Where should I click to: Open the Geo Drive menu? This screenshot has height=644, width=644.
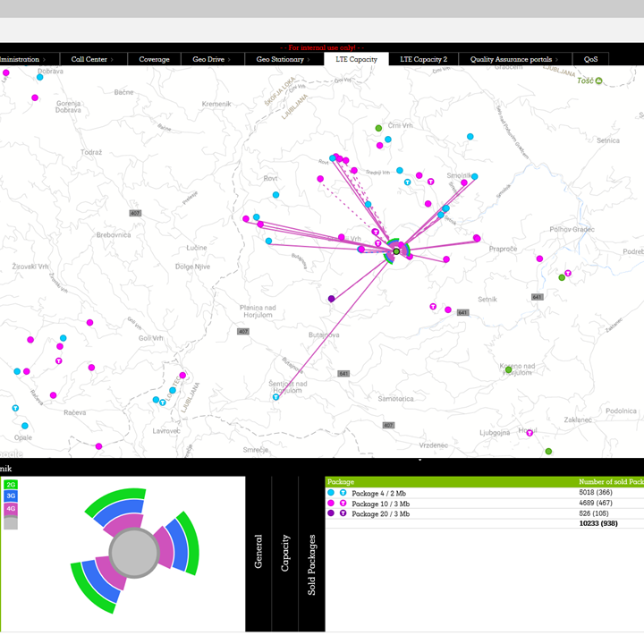[x=212, y=59]
